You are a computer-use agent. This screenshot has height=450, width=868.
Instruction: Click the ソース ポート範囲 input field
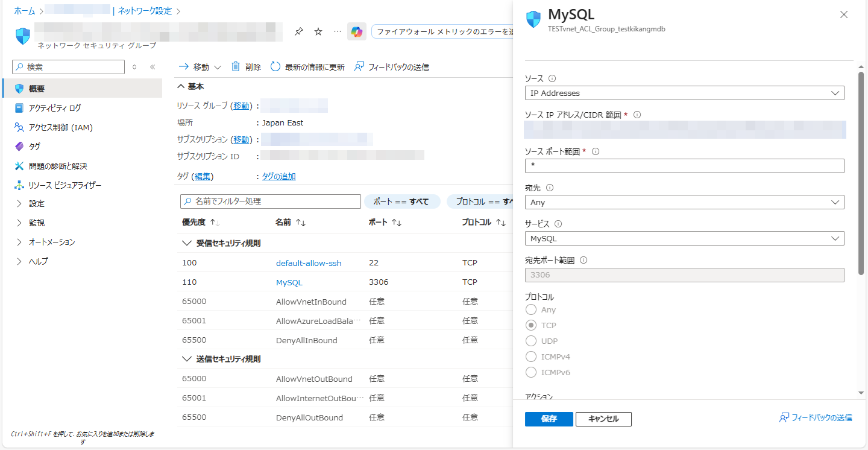coord(684,166)
